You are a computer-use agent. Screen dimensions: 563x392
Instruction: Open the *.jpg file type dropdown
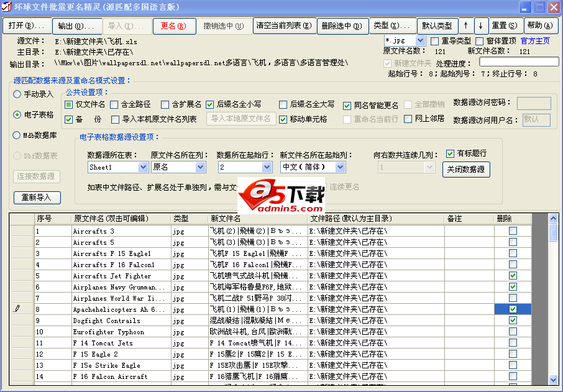click(420, 40)
